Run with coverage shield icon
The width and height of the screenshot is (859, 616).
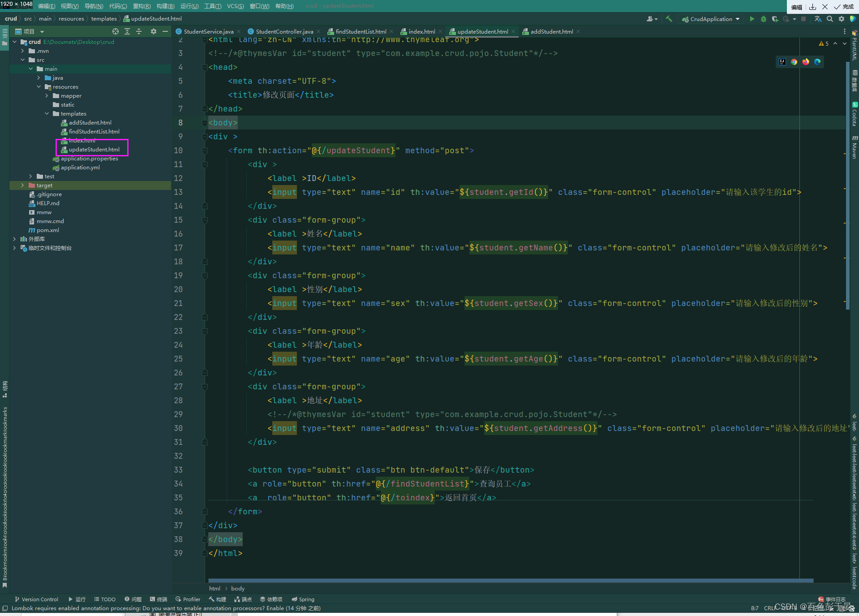pos(775,19)
